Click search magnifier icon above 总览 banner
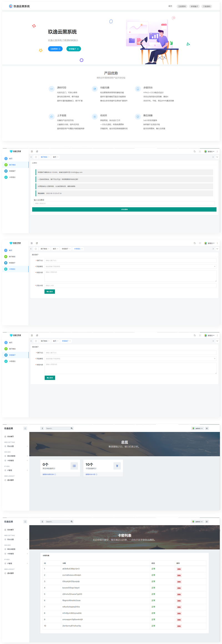The width and height of the screenshot is (222, 644). pos(72,428)
